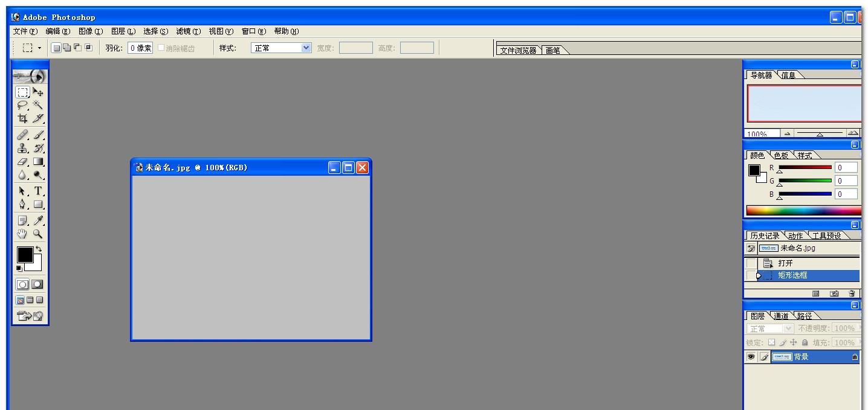Choose Intersect with selection mode option
Screen dimensions: 868x410
click(x=88, y=48)
